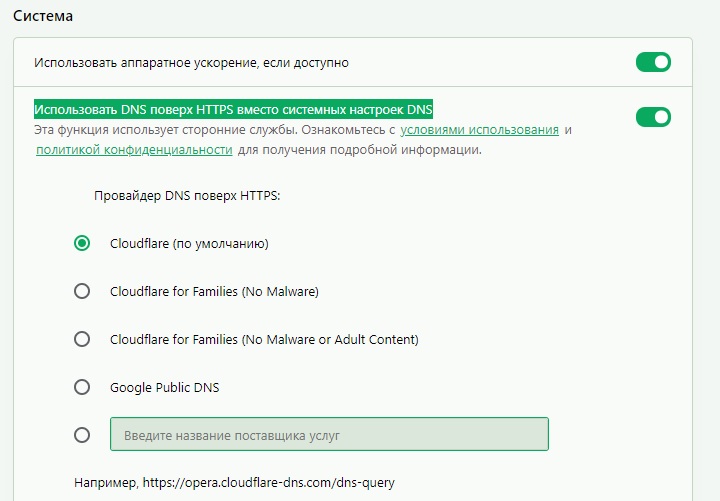
Task: Click the Использовать аппаратное ускорение label text
Action: pos(191,62)
